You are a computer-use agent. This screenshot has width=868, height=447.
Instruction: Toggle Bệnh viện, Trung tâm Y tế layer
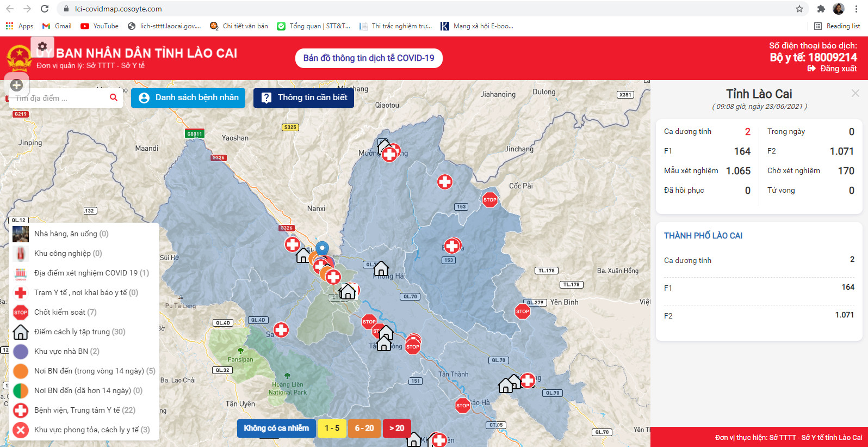[84, 410]
